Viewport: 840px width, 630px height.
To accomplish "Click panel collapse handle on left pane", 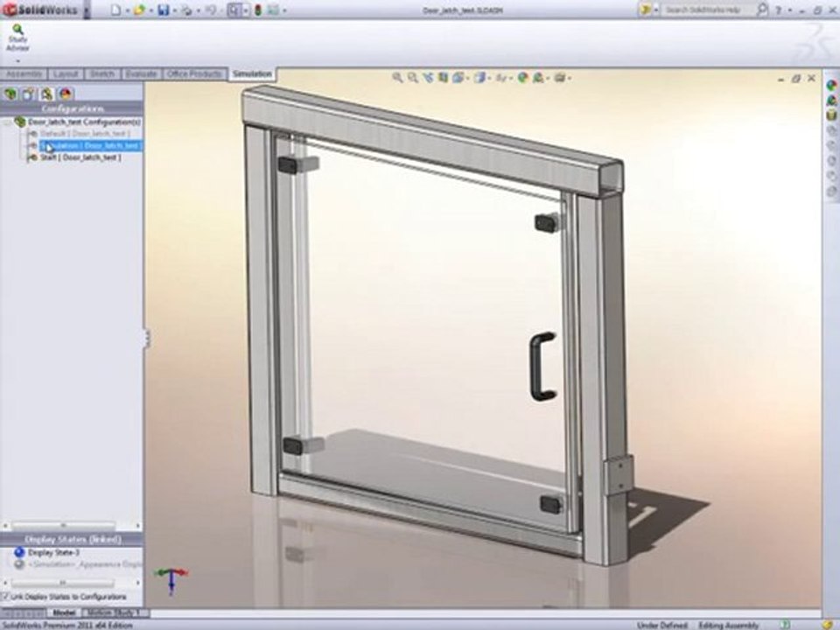I will click(x=147, y=338).
